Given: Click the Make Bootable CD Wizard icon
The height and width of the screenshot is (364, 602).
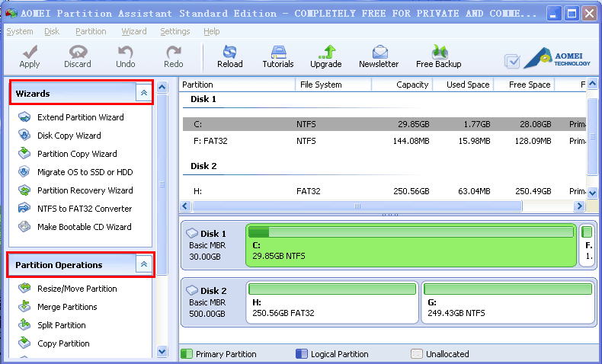Looking at the screenshot, I should point(24,227).
